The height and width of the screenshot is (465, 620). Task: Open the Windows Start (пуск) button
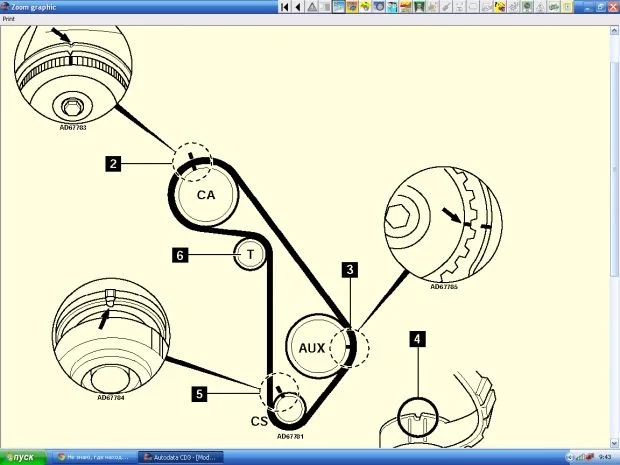20,457
